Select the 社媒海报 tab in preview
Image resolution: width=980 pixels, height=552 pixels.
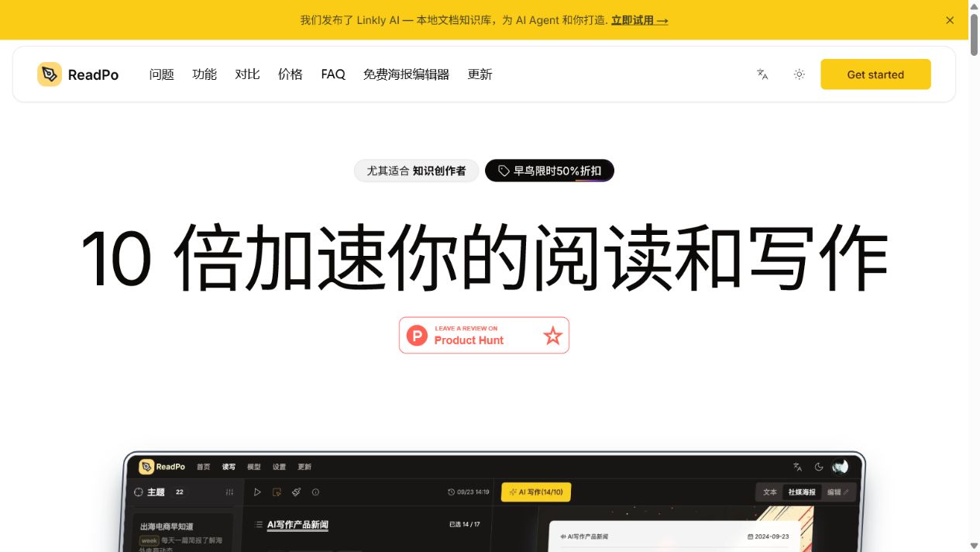click(x=802, y=492)
